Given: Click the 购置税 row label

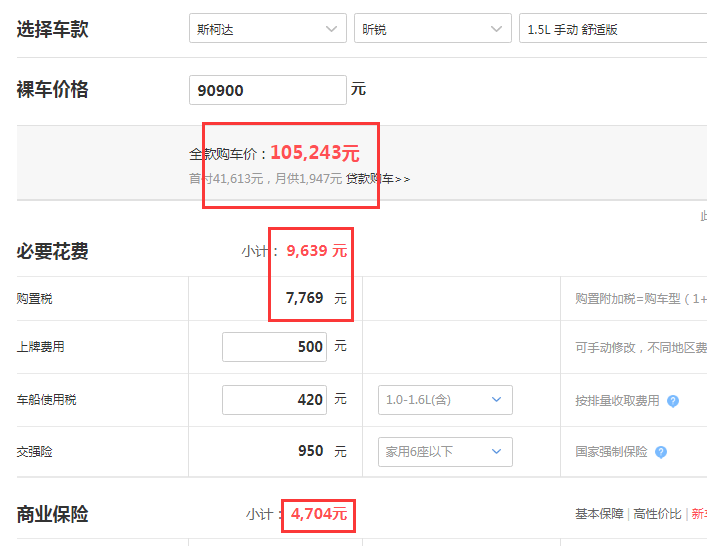Looking at the screenshot, I should tap(35, 298).
